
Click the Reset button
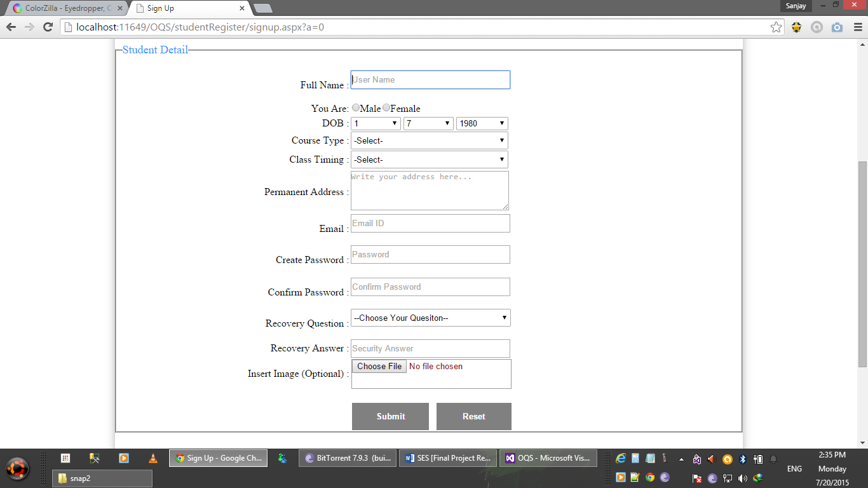click(x=473, y=416)
